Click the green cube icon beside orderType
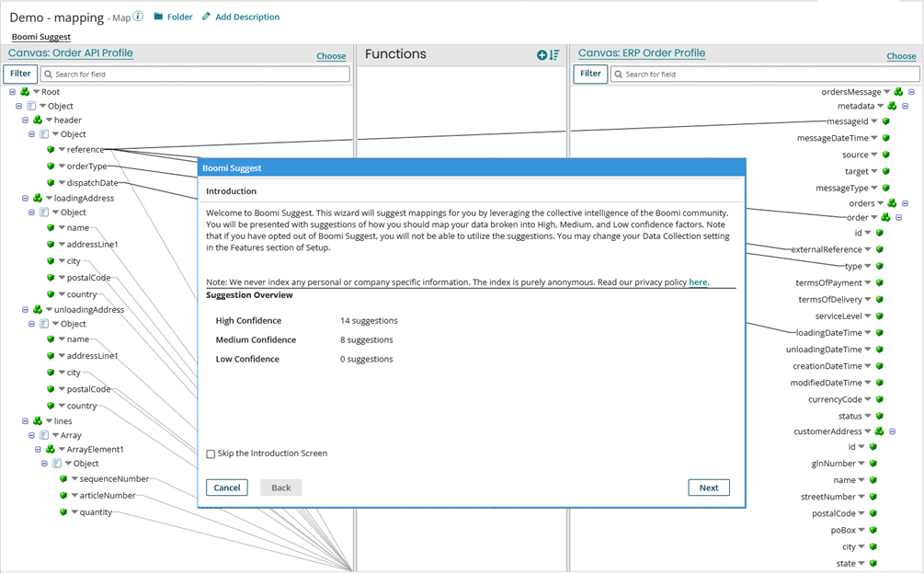 click(x=51, y=166)
